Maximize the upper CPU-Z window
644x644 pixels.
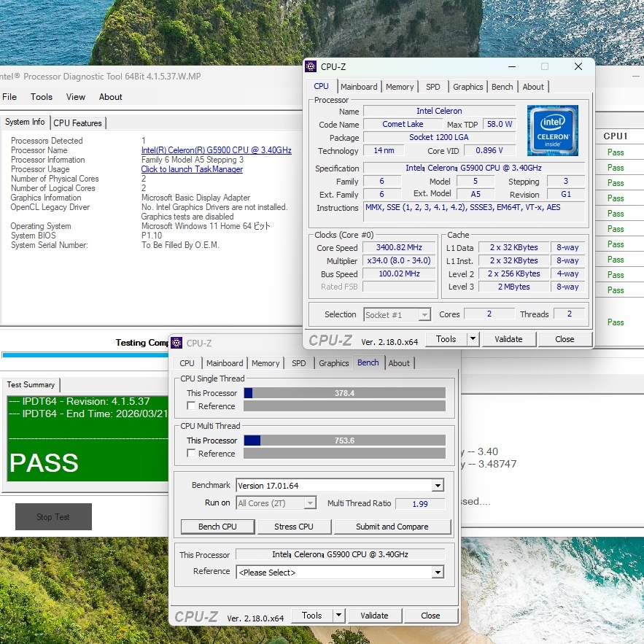544,66
